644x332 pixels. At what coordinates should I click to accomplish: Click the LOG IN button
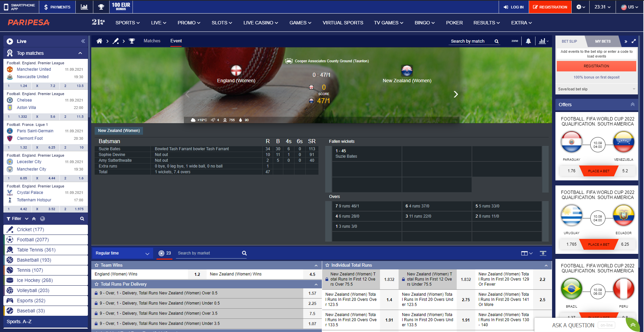coord(514,7)
